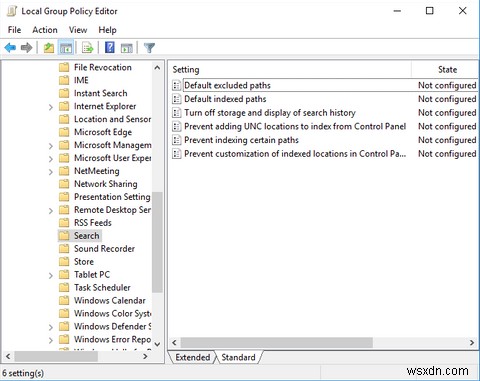
Task: Select Turn off storage and display setting
Action: click(x=270, y=113)
